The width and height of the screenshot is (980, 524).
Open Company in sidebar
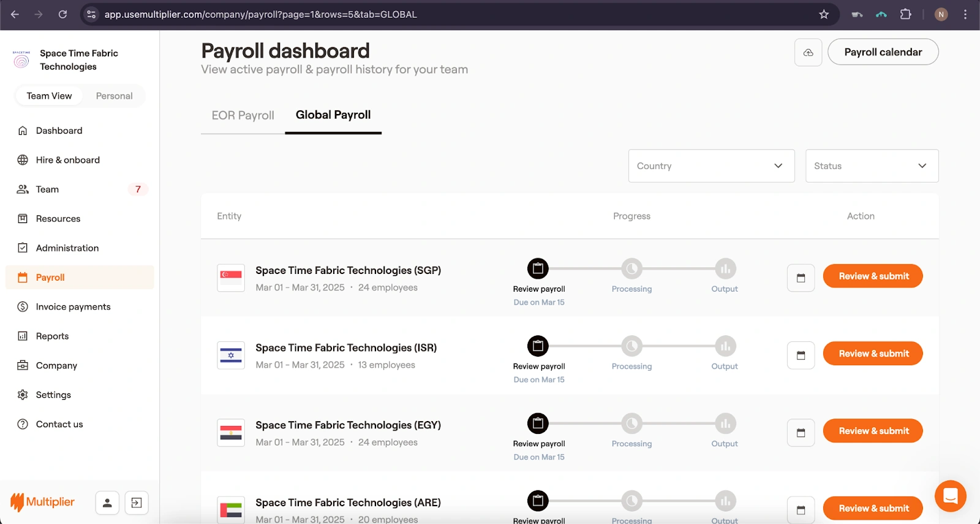[x=80, y=365]
